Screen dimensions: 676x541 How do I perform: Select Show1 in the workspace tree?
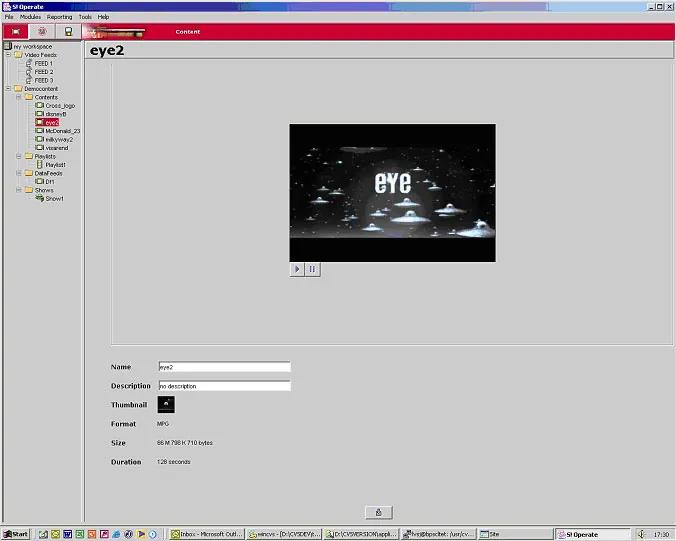click(54, 199)
